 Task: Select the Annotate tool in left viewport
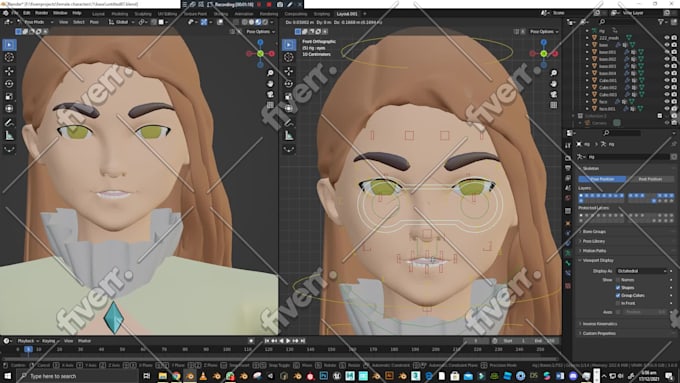point(9,123)
